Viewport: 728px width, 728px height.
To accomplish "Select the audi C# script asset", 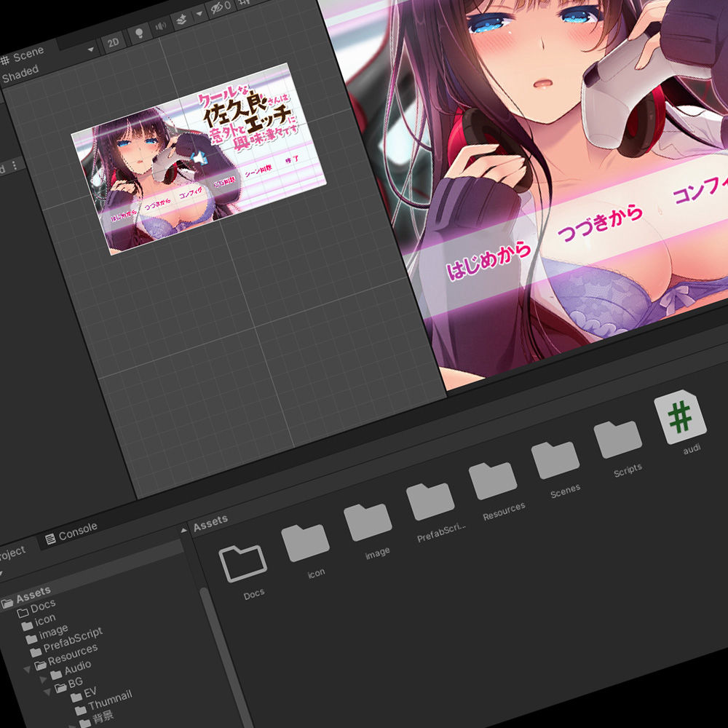I will 680,417.
